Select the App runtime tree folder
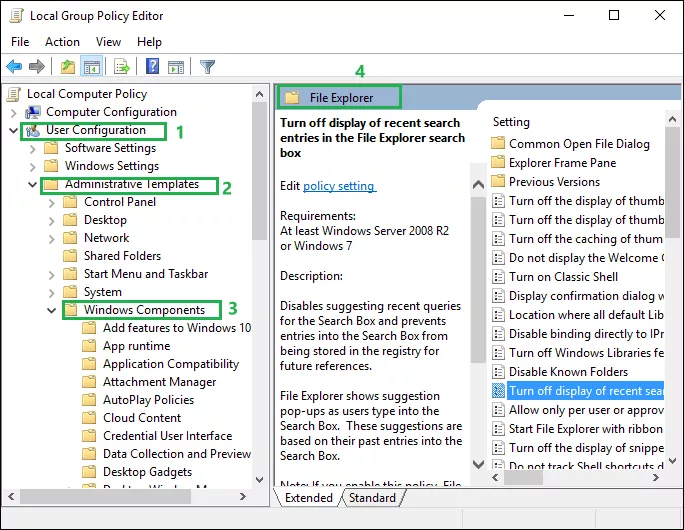Viewport: 684px width, 530px height. click(x=137, y=346)
